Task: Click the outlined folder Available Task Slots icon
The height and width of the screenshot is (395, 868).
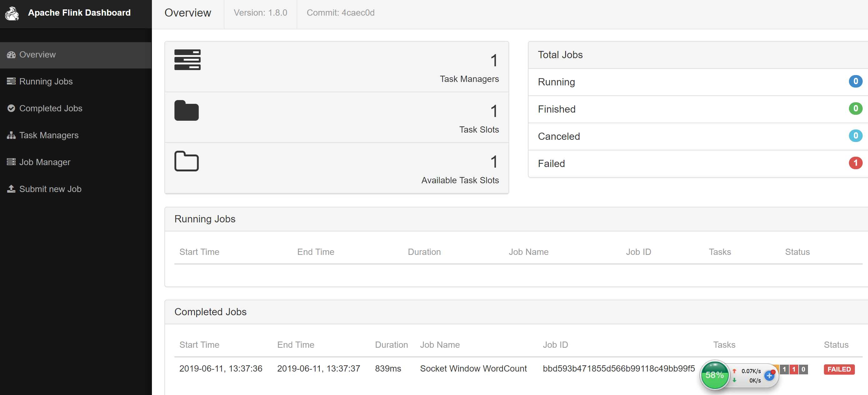Action: click(186, 161)
